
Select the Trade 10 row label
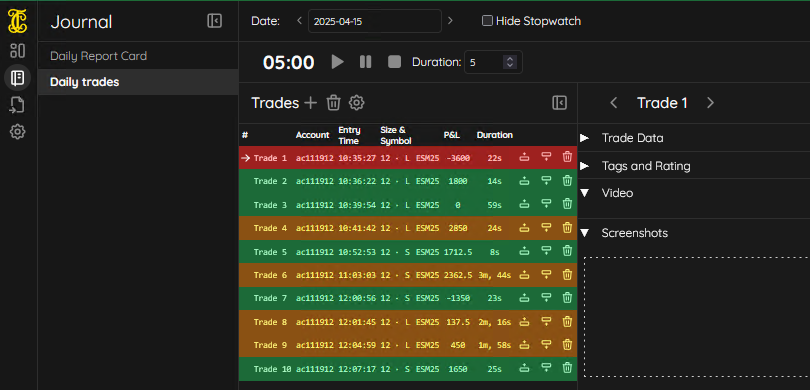[x=272, y=369]
